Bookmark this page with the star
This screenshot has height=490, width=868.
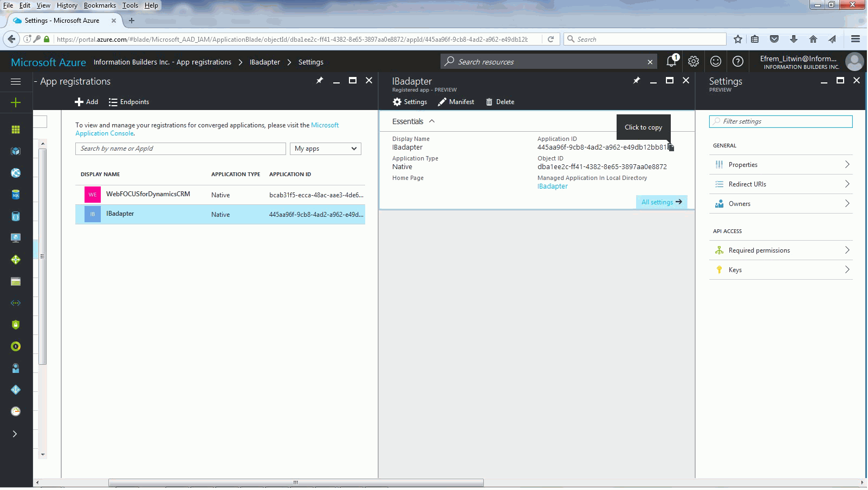click(x=738, y=39)
